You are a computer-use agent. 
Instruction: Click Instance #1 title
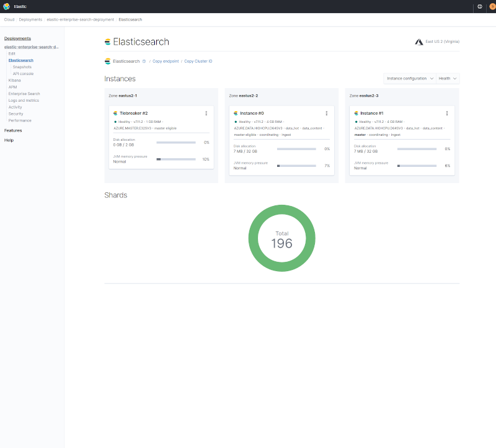pos(371,114)
